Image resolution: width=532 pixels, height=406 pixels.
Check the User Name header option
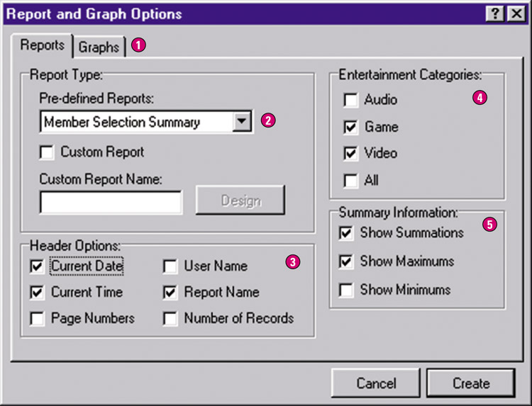tap(170, 266)
